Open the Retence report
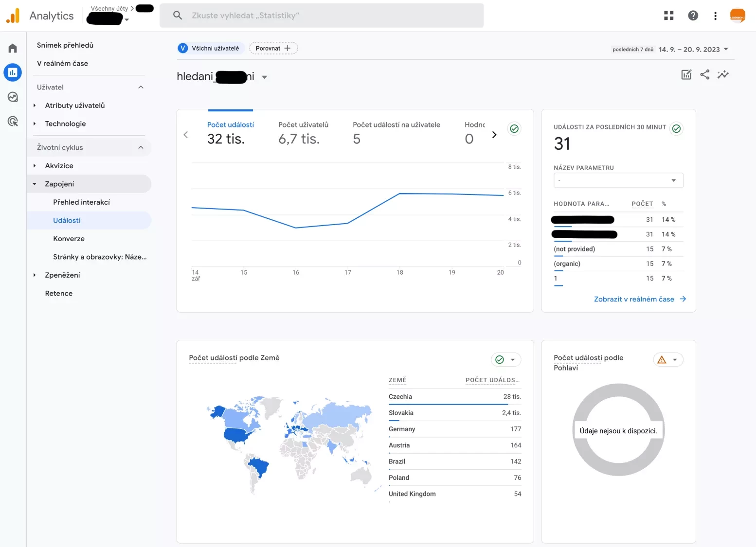Image resolution: width=756 pixels, height=547 pixels. 59,294
